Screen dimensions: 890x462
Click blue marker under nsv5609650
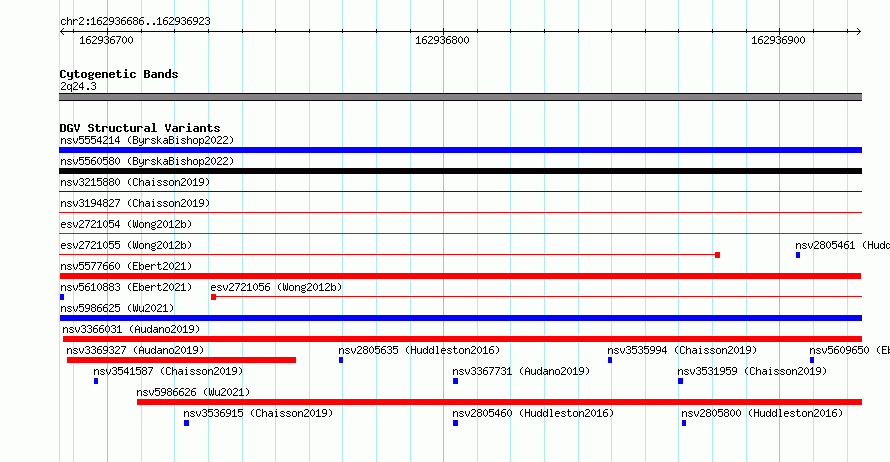click(x=812, y=360)
